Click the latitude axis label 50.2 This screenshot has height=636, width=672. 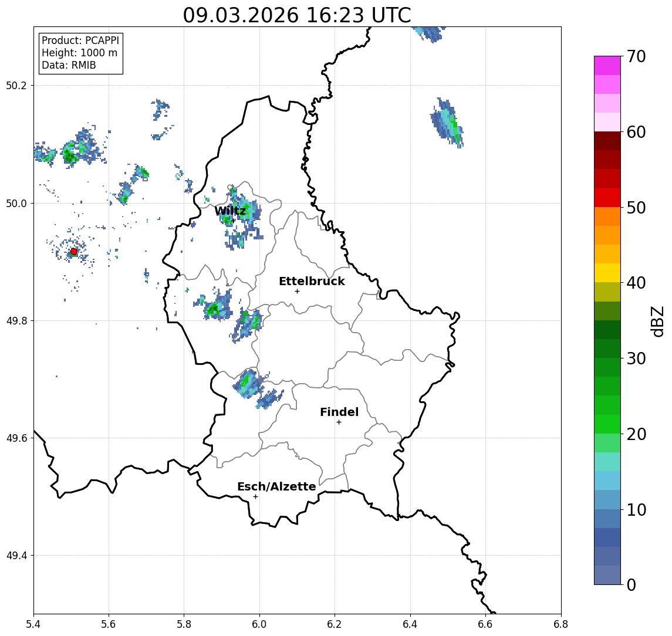16,85
